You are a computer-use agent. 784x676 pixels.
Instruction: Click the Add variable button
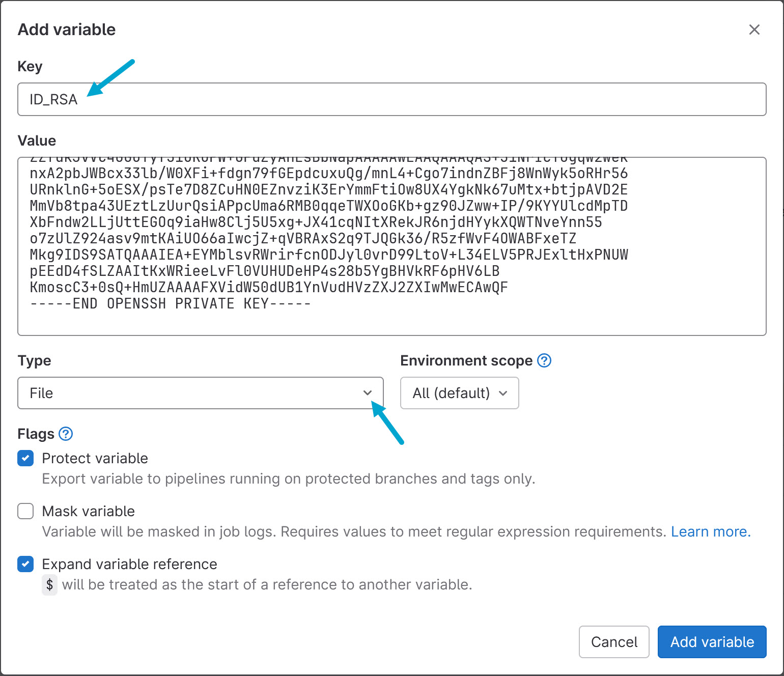[712, 642]
